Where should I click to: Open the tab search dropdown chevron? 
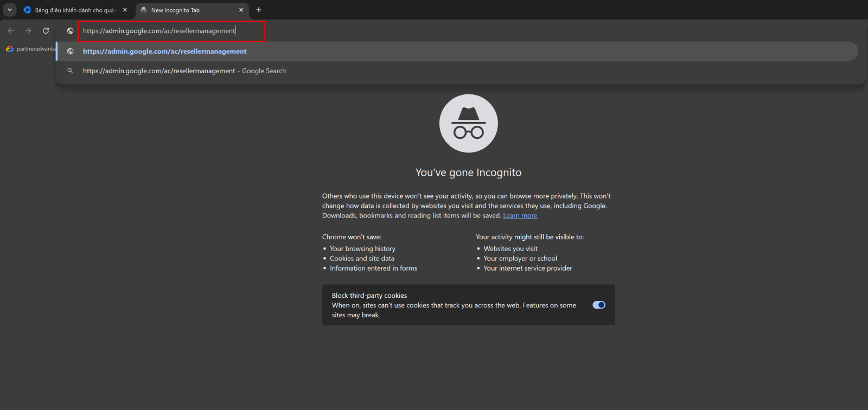10,10
